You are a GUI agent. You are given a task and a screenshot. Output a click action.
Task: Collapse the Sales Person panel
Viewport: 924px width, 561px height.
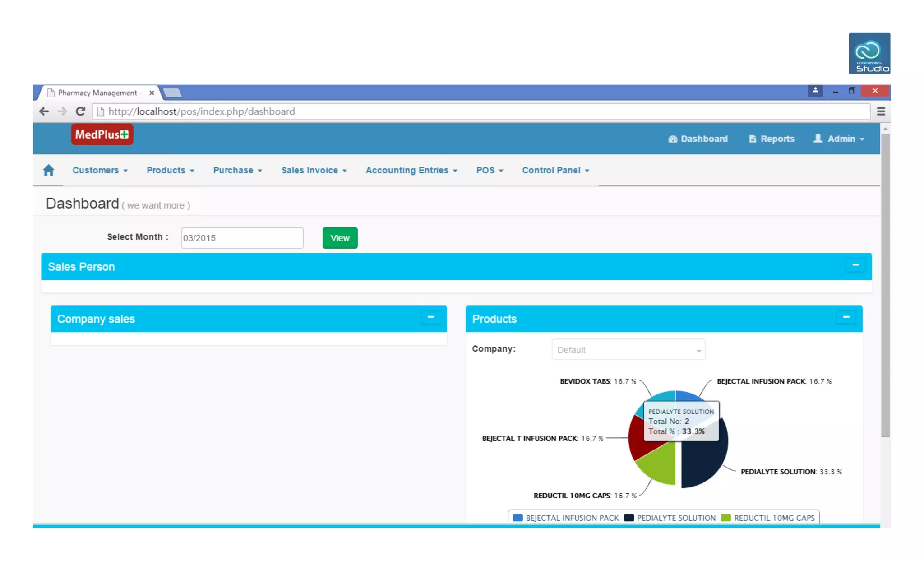pos(855,265)
